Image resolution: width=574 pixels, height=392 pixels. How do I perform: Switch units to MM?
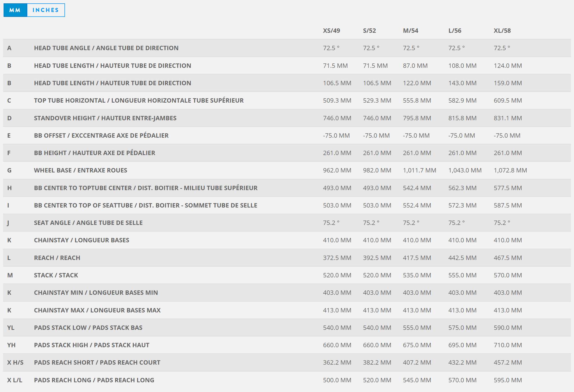(15, 10)
